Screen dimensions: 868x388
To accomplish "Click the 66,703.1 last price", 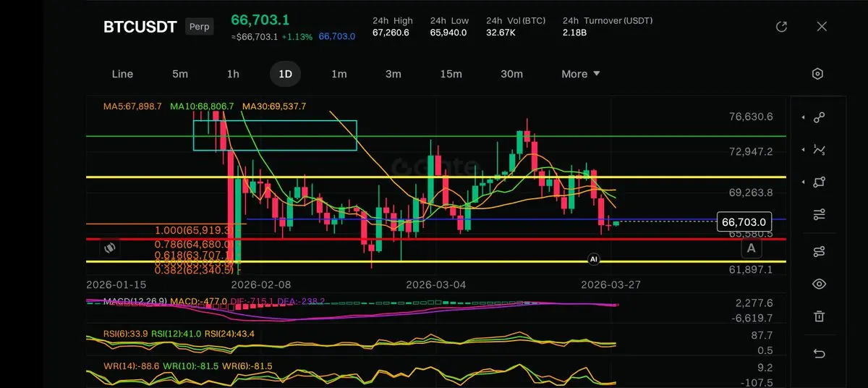I will coord(260,20).
